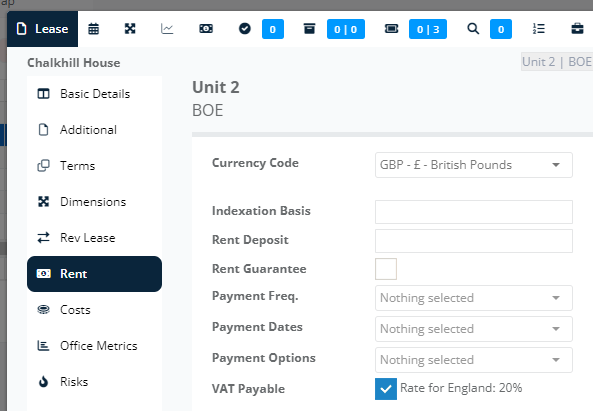Image resolution: width=593 pixels, height=411 pixels.
Task: Click the blue 0 | 3 badge
Action: coord(428,29)
